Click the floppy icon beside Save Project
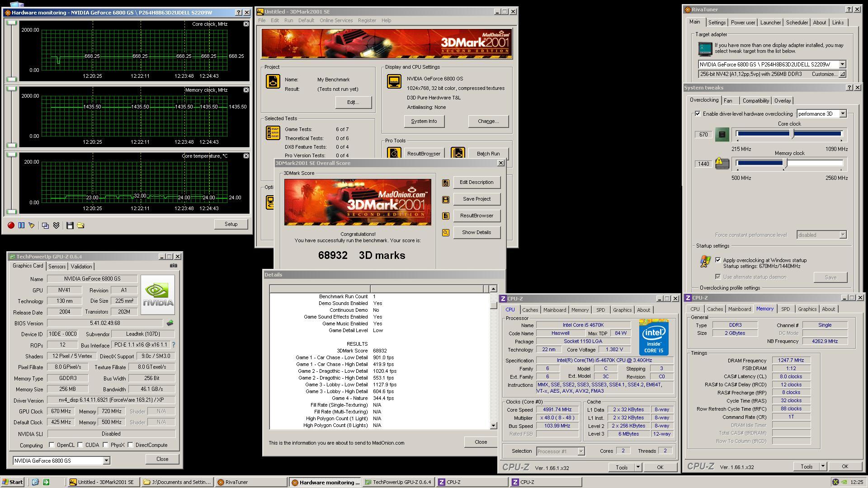 (446, 199)
